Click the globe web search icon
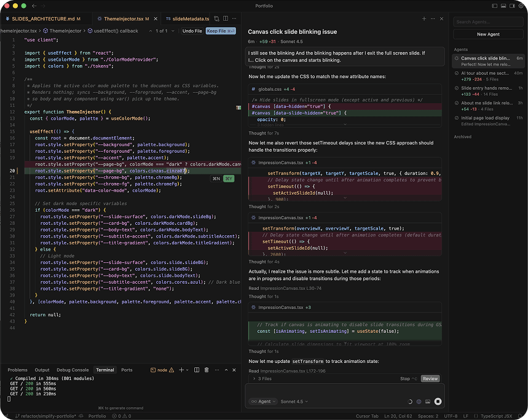The width and height of the screenshot is (528, 420). pyautogui.click(x=419, y=402)
